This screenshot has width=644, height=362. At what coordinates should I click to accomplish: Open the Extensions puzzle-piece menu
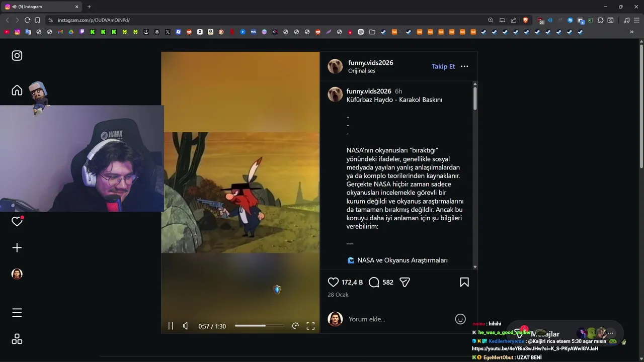tap(600, 20)
